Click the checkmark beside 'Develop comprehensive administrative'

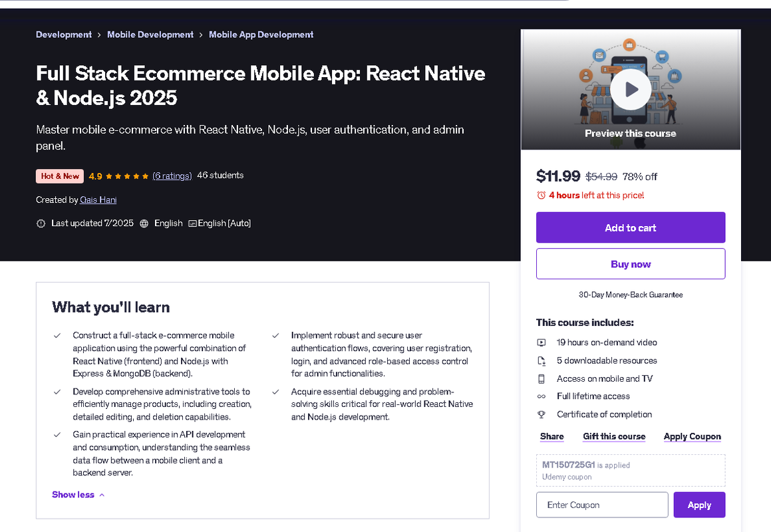57,392
